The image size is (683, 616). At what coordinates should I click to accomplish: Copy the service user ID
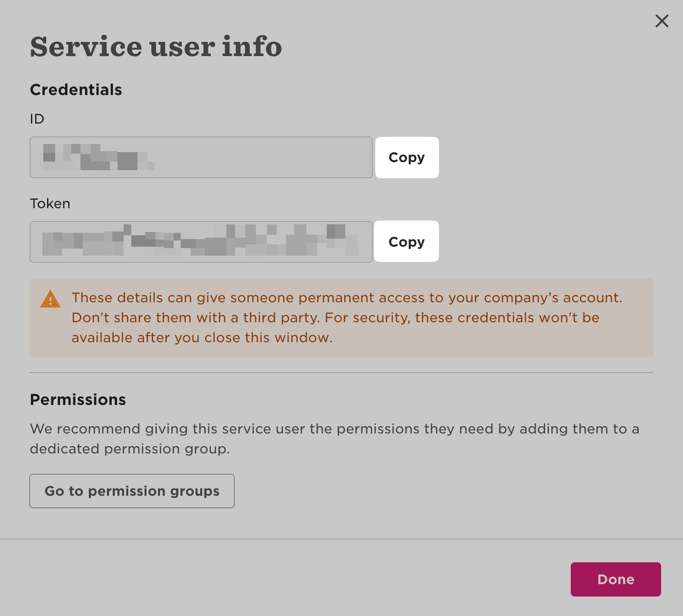click(x=407, y=157)
